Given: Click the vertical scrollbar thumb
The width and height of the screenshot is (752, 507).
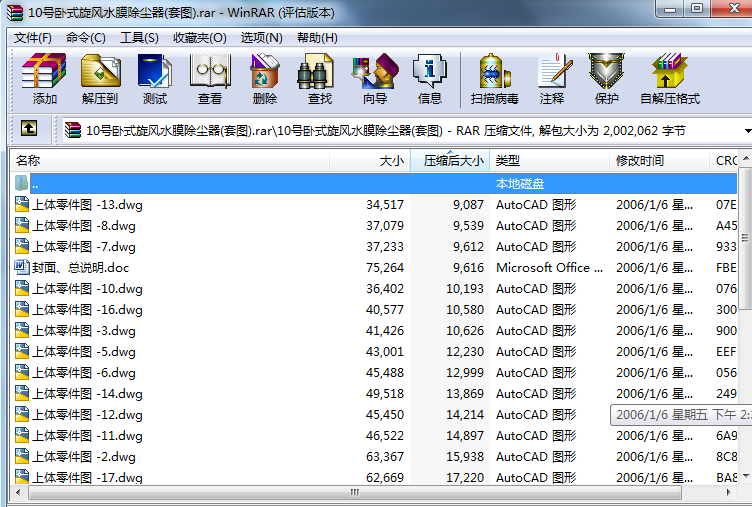Looking at the screenshot, I should point(745,238).
